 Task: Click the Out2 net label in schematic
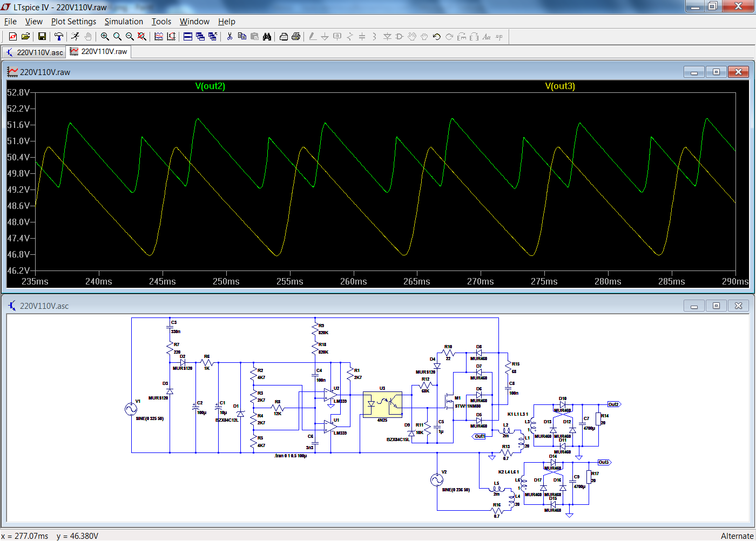pos(614,404)
